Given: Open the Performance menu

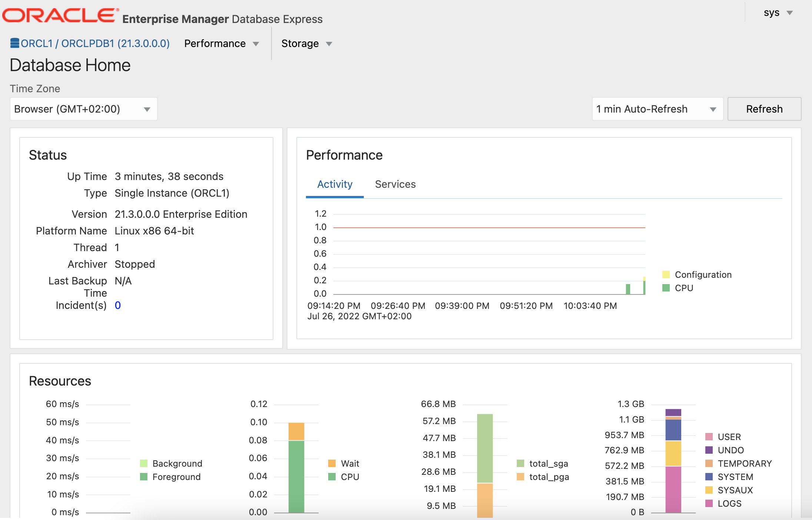Looking at the screenshot, I should pyautogui.click(x=222, y=44).
